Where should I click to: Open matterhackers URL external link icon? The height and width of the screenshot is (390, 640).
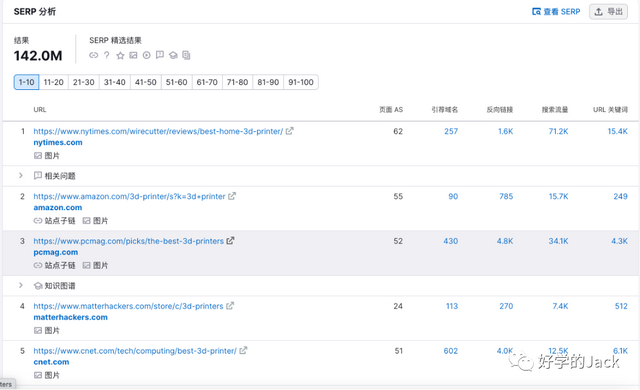[x=230, y=306]
